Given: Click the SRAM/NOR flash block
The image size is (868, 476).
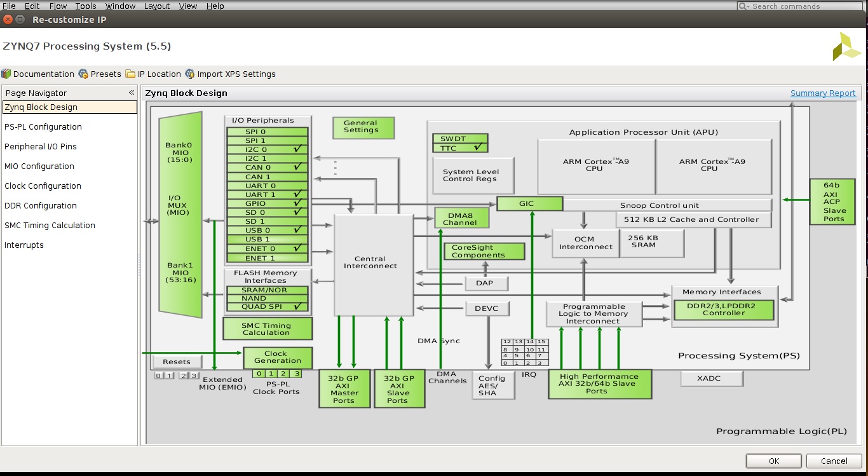Looking at the screenshot, I should coord(268,290).
